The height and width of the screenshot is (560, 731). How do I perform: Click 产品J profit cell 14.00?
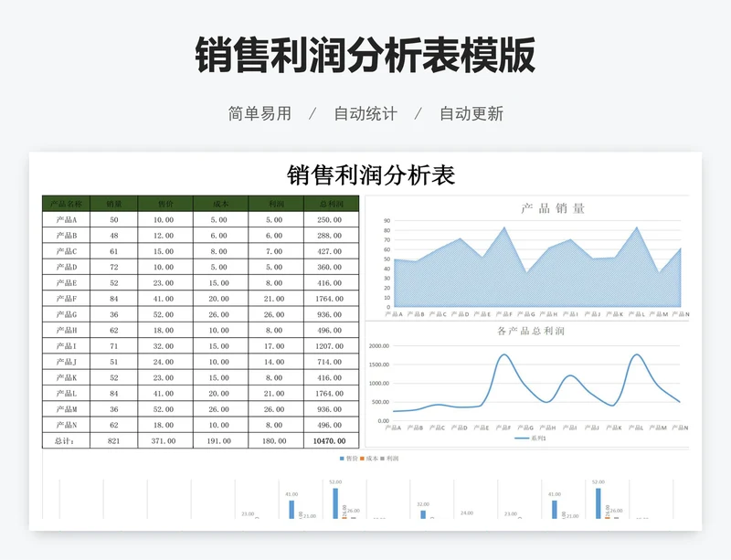276,362
